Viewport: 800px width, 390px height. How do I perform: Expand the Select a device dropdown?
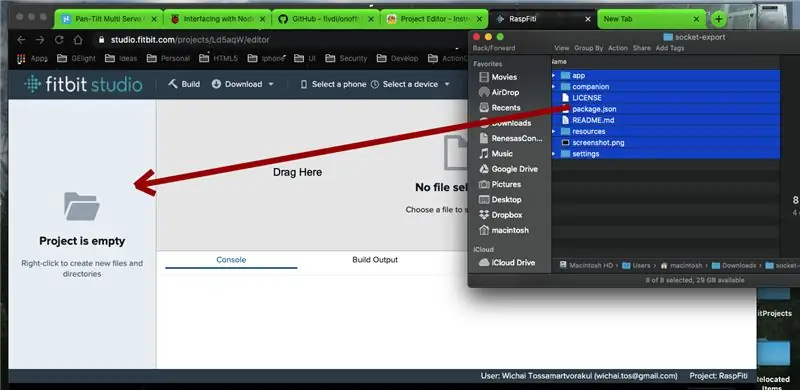[x=410, y=84]
